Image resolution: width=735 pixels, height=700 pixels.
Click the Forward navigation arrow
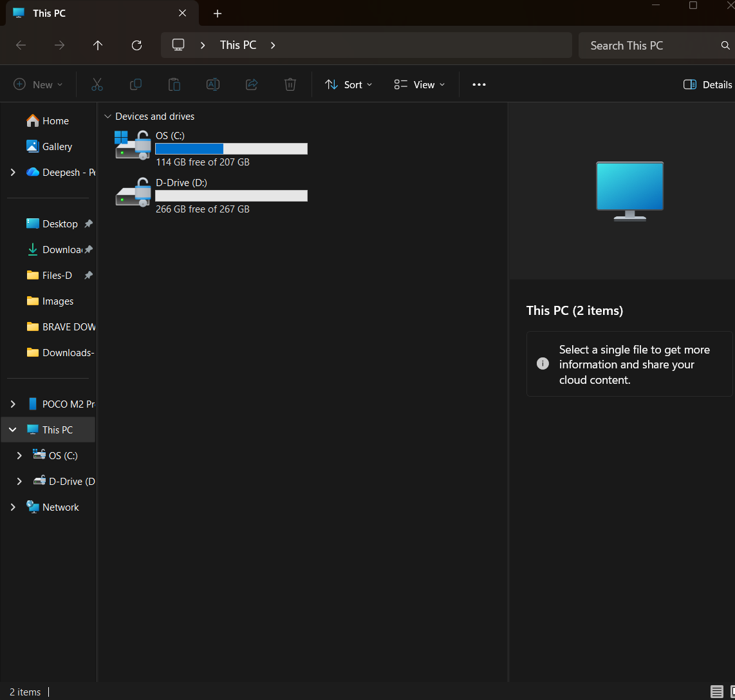point(59,45)
